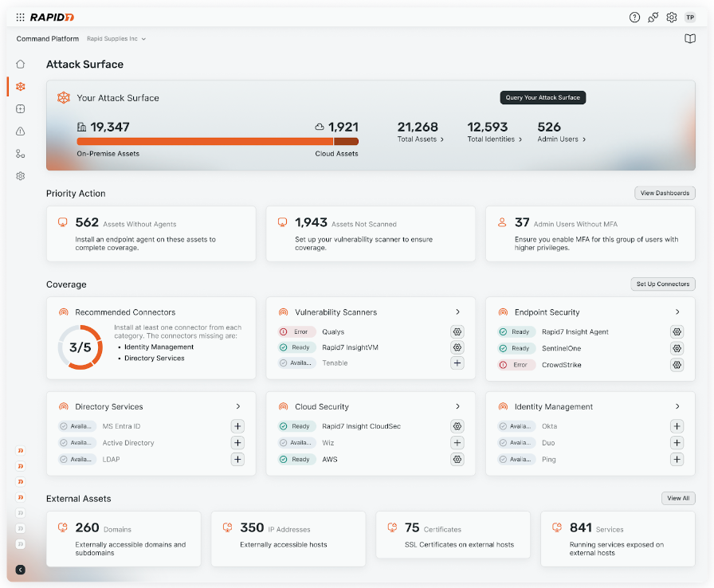Open the TP user avatar menu
The image size is (714, 588).
[690, 18]
